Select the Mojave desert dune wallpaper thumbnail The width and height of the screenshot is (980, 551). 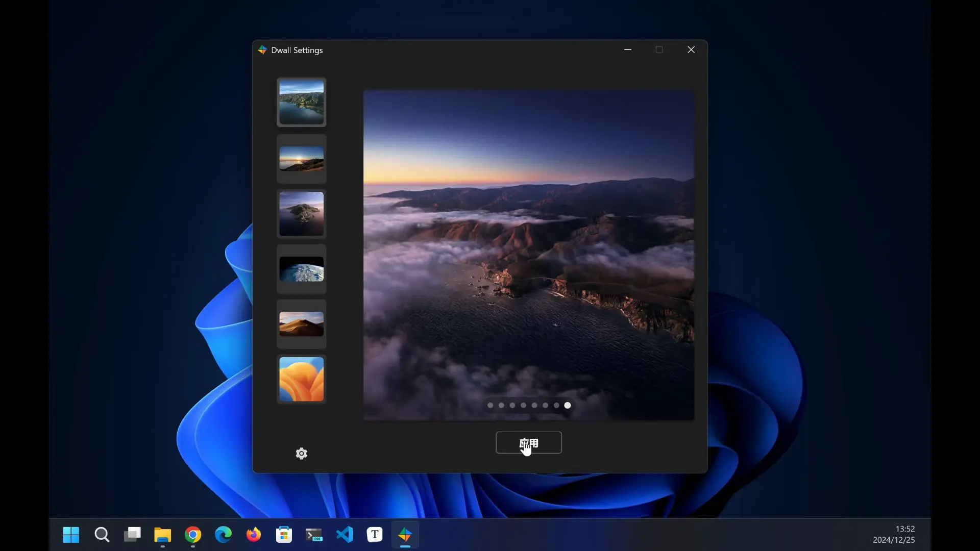click(302, 324)
